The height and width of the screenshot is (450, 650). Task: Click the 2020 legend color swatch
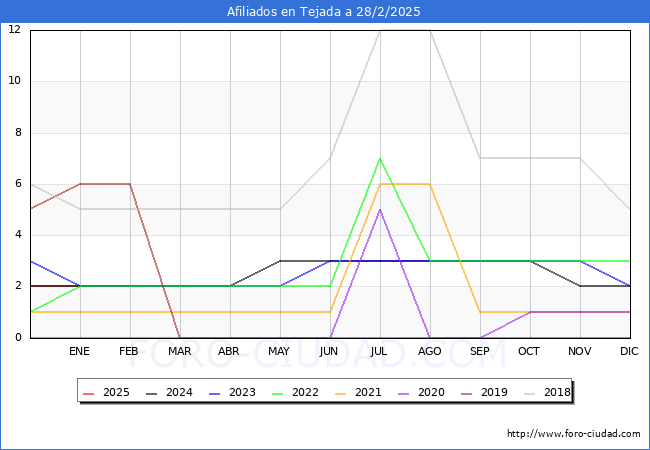[404, 393]
